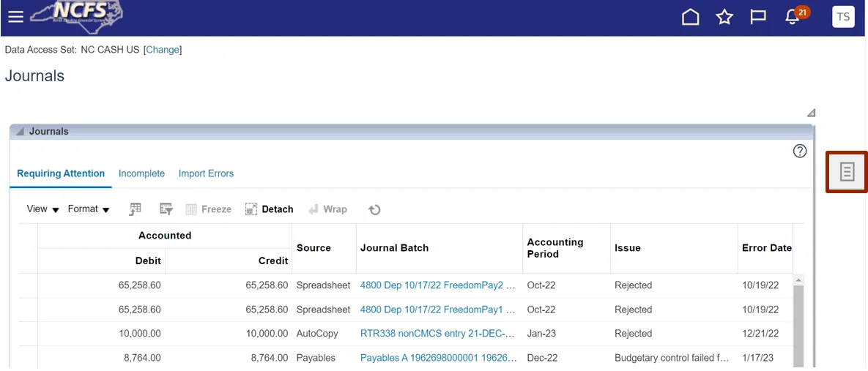The height and width of the screenshot is (371, 868).
Task: Open the Tasks panel icon
Action: click(847, 172)
